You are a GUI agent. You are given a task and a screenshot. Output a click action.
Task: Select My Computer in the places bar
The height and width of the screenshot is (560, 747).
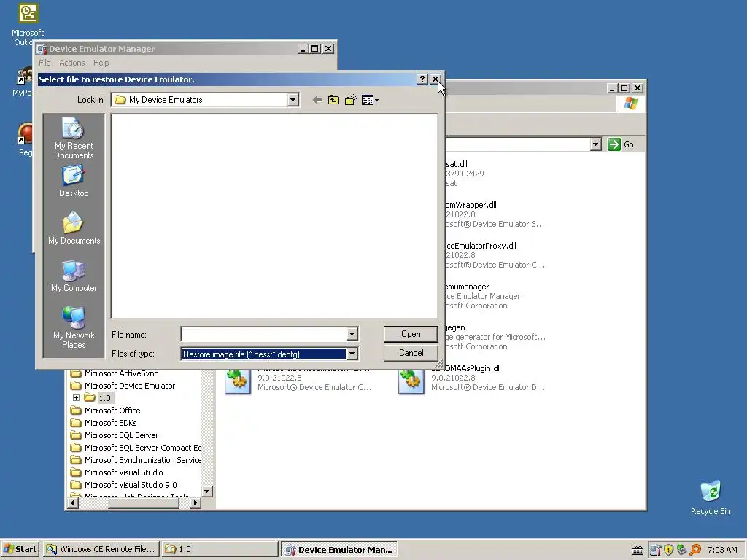pos(74,276)
